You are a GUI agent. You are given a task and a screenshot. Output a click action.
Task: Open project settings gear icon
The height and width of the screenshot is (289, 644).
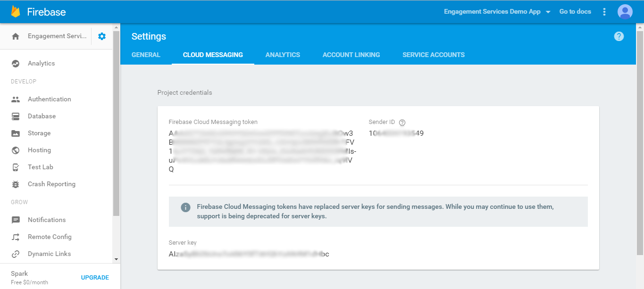pyautogui.click(x=102, y=36)
